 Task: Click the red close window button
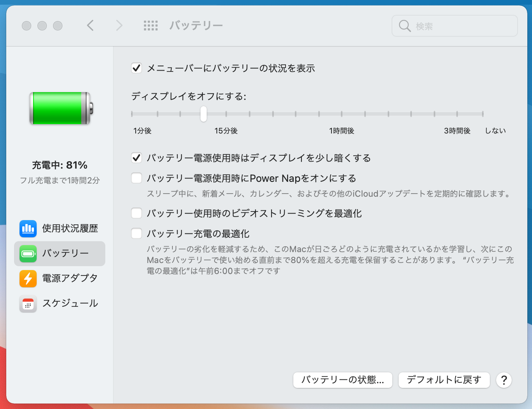(27, 26)
